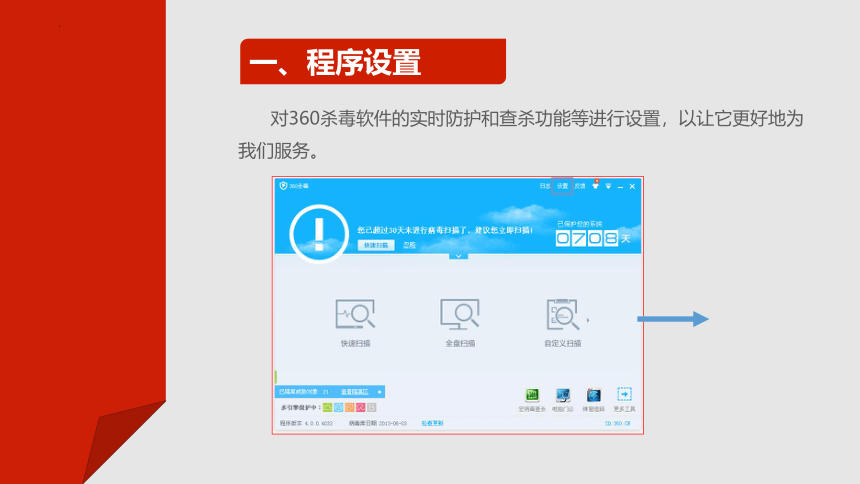Start scan via the 全盘扫描 monitor icon
This screenshot has height=484, width=860.
pyautogui.click(x=460, y=314)
